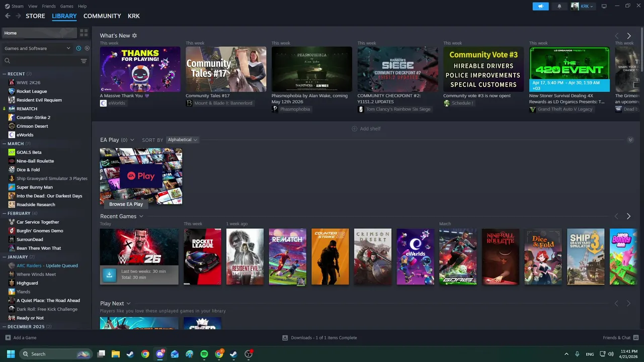
Task: Open the View menu
Action: click(x=33, y=6)
